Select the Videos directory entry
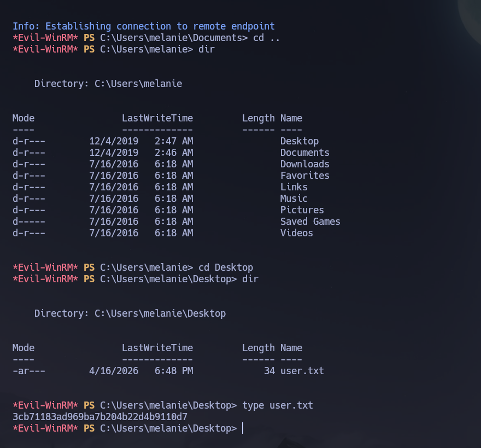This screenshot has width=481, height=448. click(296, 232)
